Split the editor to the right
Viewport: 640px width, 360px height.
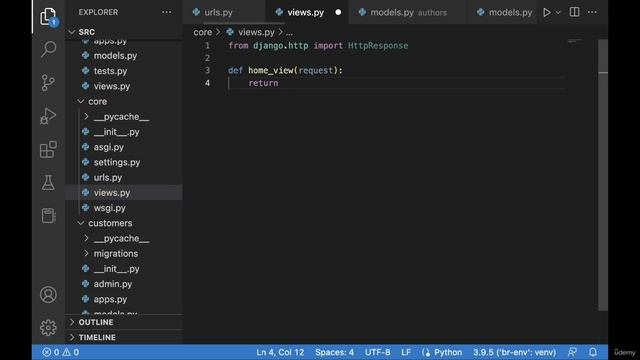(x=574, y=12)
